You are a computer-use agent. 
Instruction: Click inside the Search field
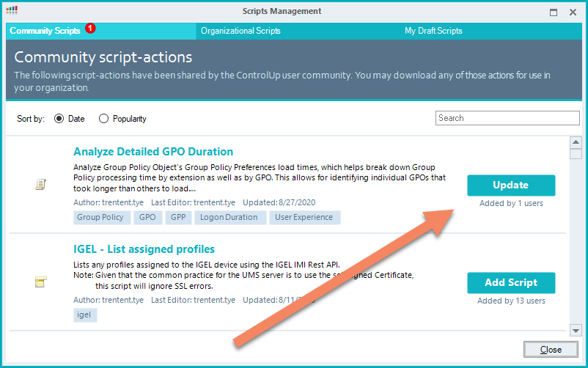(507, 118)
